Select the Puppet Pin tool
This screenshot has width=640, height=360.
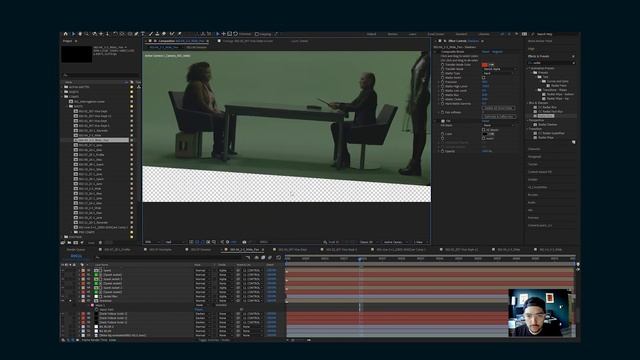pyautogui.click(x=179, y=34)
